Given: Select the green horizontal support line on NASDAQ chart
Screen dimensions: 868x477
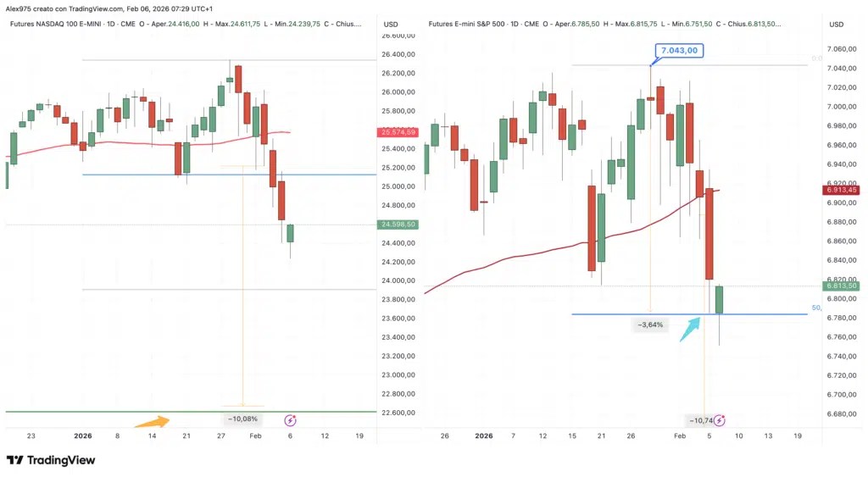Looking at the screenshot, I should [x=191, y=412].
